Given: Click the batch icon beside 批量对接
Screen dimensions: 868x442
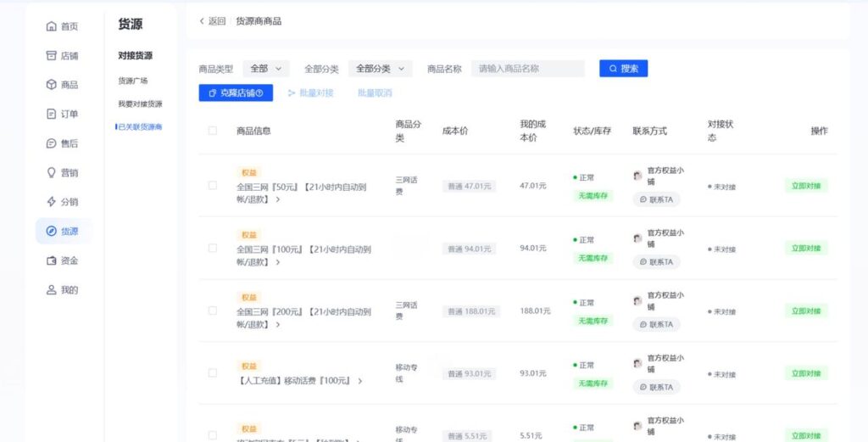Looking at the screenshot, I should pyautogui.click(x=292, y=93).
